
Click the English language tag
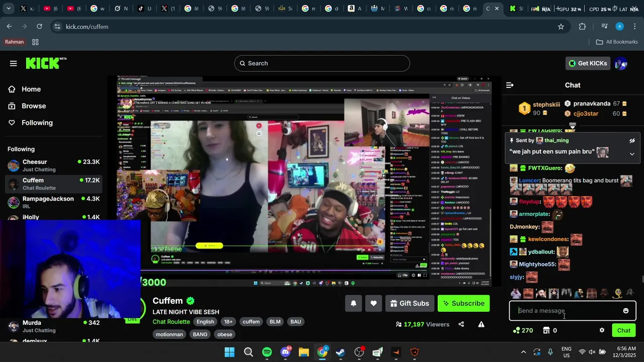pyautogui.click(x=205, y=322)
